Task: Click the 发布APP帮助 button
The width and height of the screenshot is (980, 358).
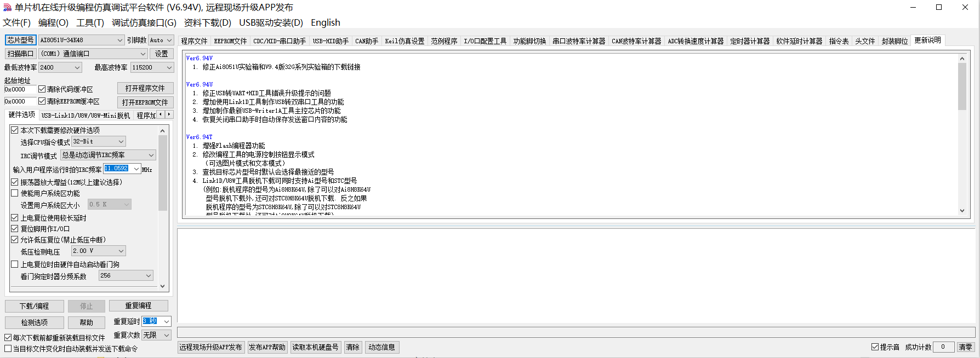Action: coord(267,347)
